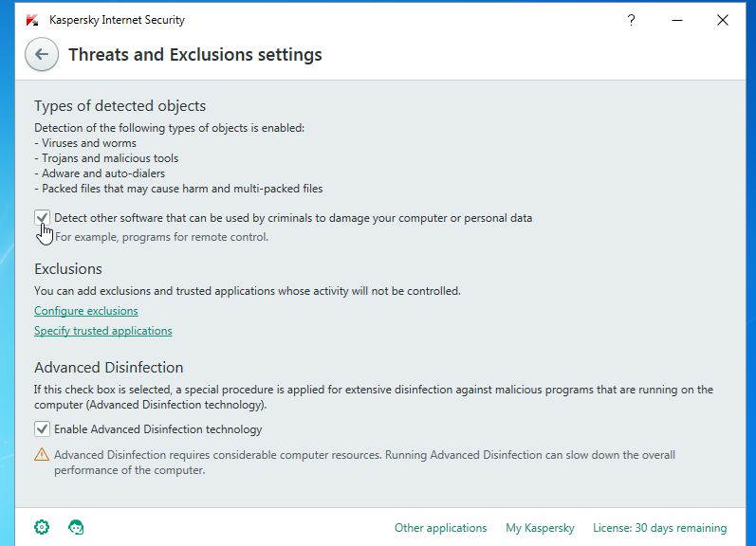Click the Exclusions section heading
This screenshot has height=546, width=756.
pyautogui.click(x=68, y=268)
